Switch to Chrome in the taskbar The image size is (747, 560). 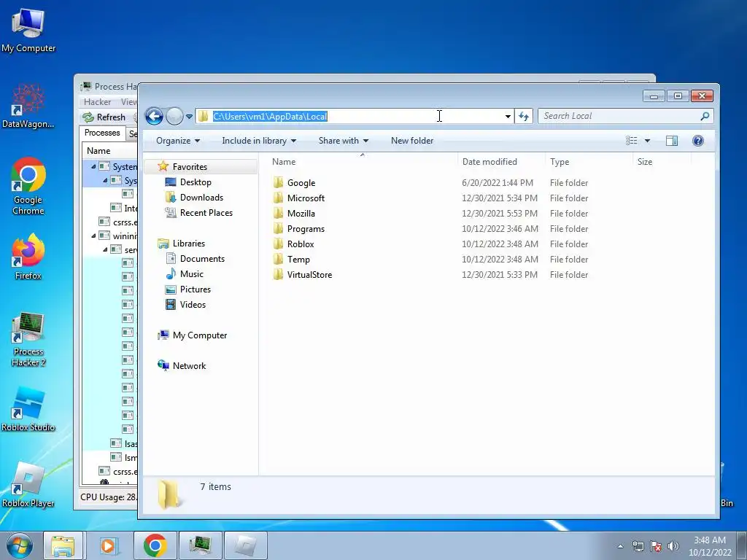click(x=155, y=545)
